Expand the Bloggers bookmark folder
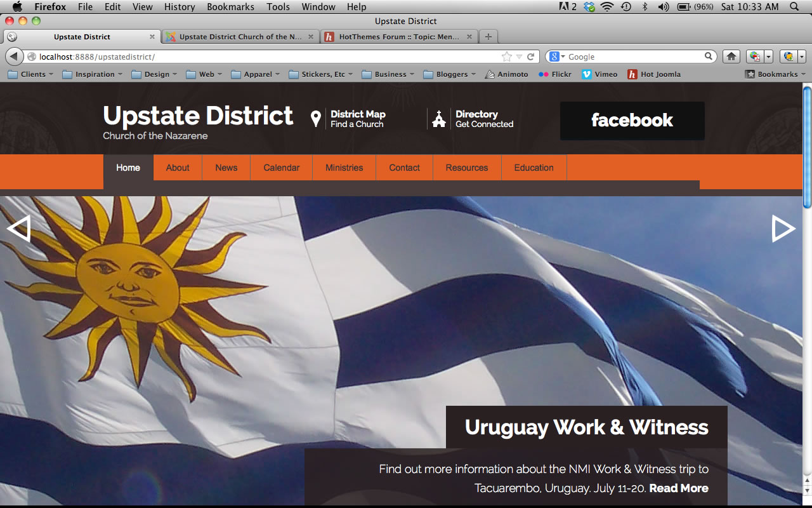The width and height of the screenshot is (812, 508). click(x=450, y=74)
